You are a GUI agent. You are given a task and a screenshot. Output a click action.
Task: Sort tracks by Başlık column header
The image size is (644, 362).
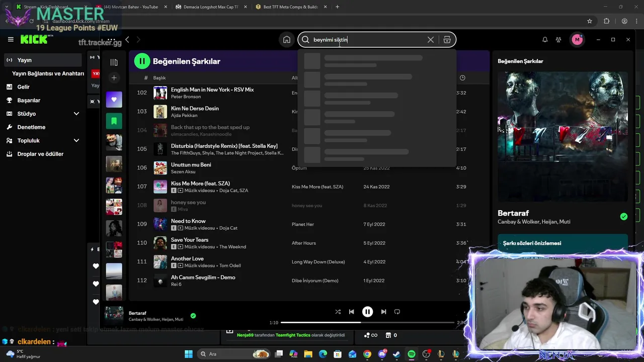159,78
